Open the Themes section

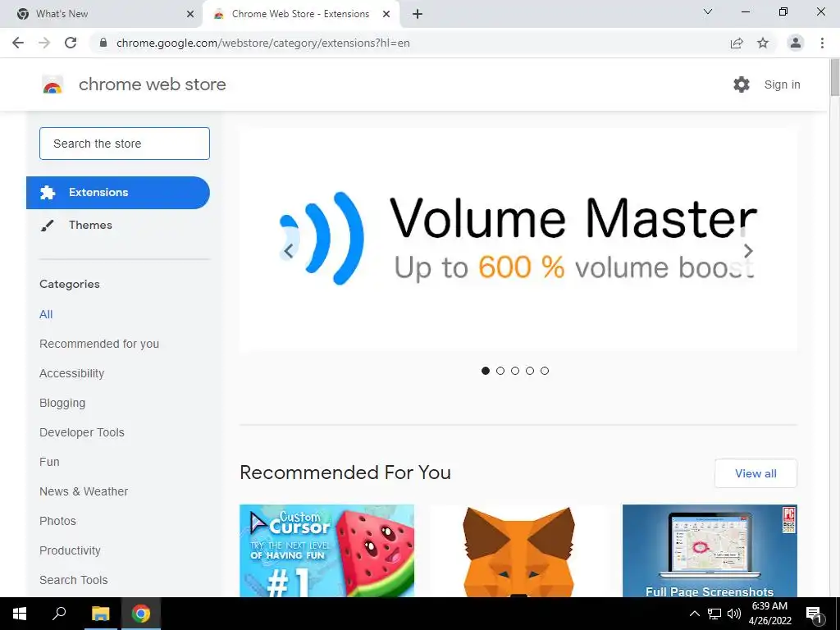click(x=90, y=225)
